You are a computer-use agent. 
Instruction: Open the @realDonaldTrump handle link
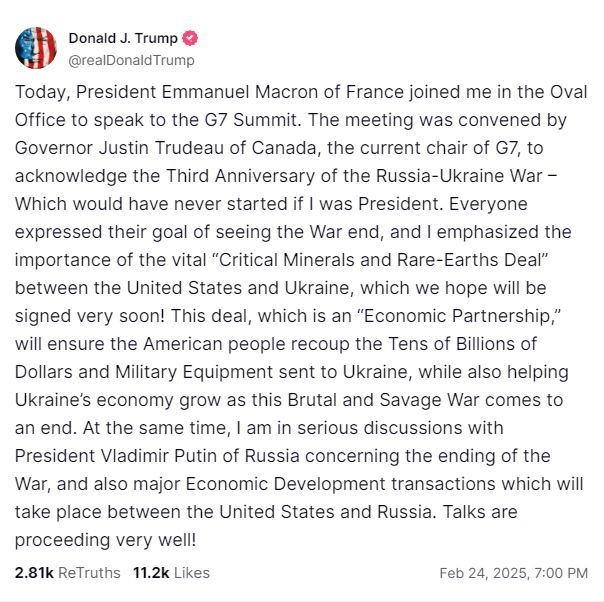131,60
